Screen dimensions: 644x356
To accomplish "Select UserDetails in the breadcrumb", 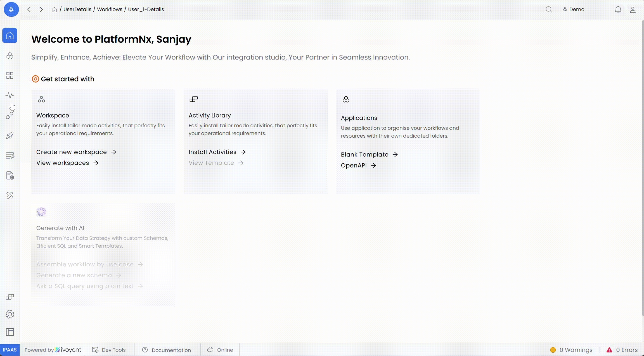I will [77, 9].
